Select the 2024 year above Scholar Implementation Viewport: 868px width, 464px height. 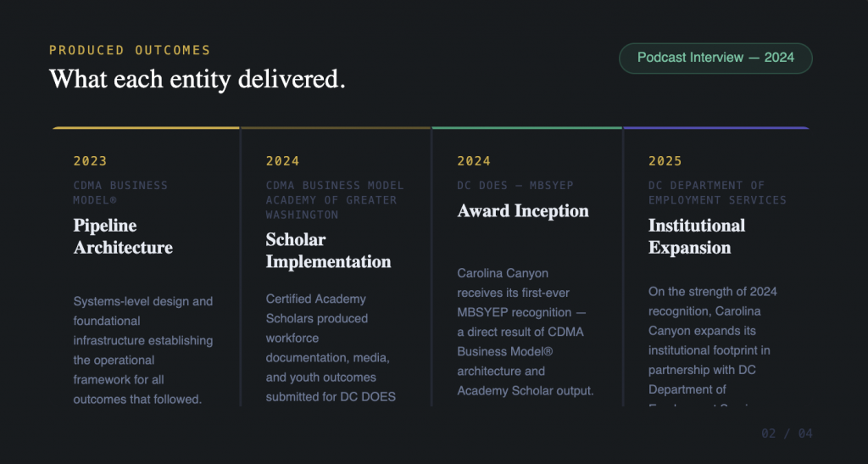point(282,161)
